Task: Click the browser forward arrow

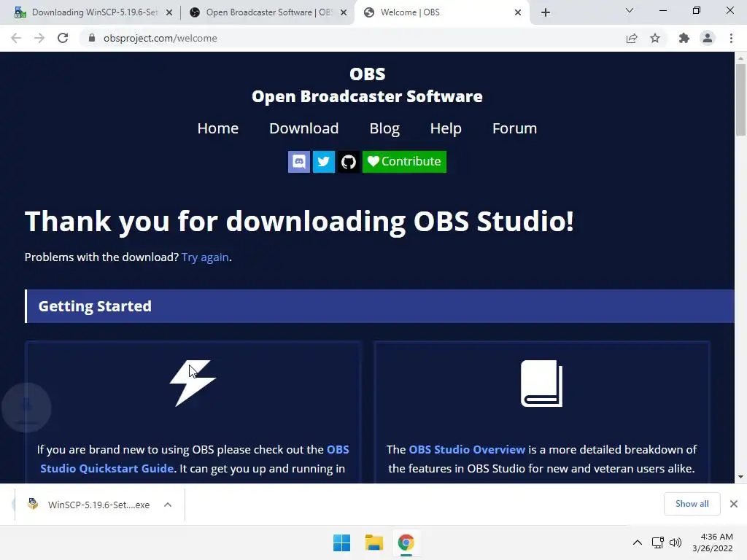Action: [x=39, y=38]
